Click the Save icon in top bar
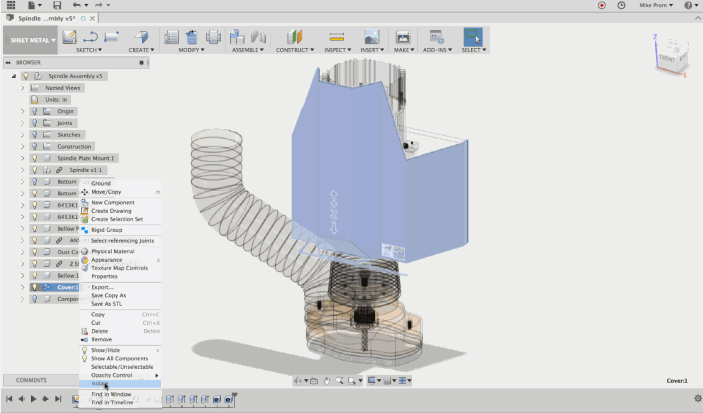The image size is (703, 413). click(57, 5)
